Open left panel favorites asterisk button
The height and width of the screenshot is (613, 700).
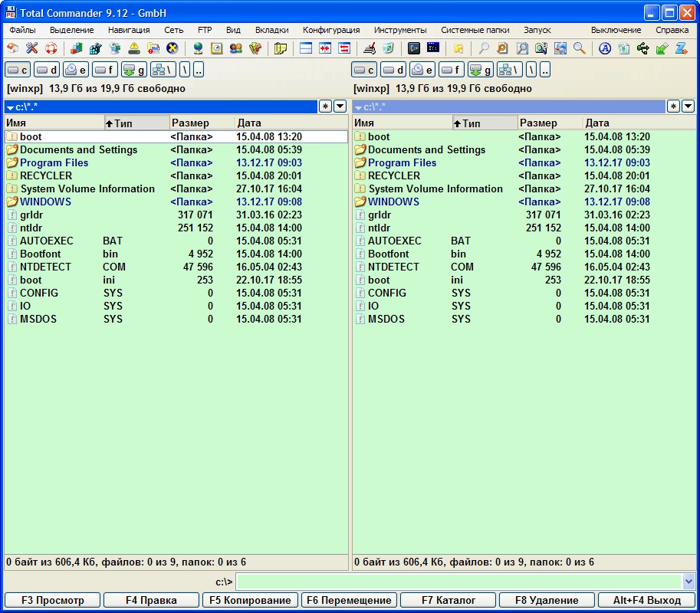click(325, 107)
